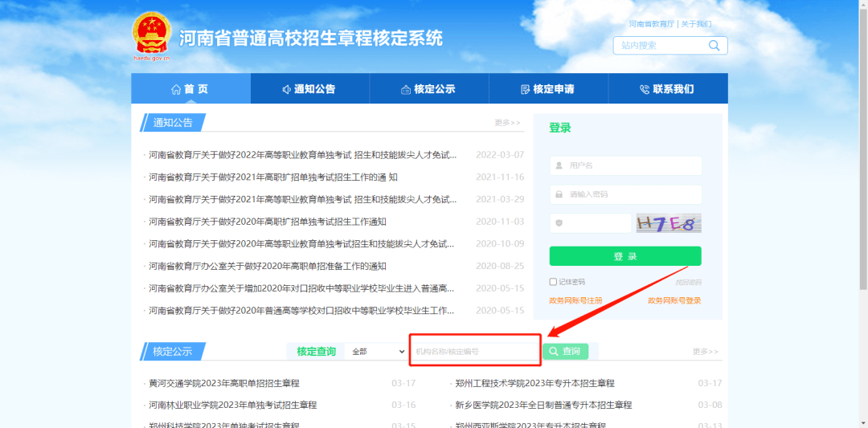Click the 政务网账号登录 link

(674, 301)
